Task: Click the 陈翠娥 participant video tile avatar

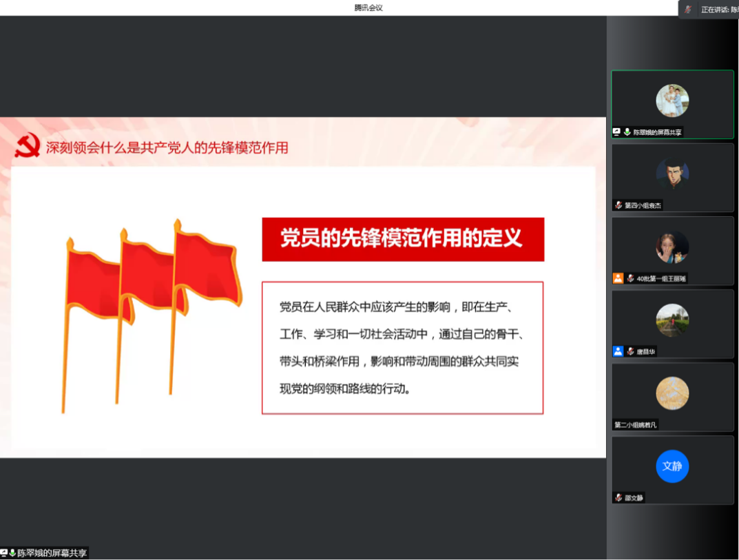Action: point(672,101)
